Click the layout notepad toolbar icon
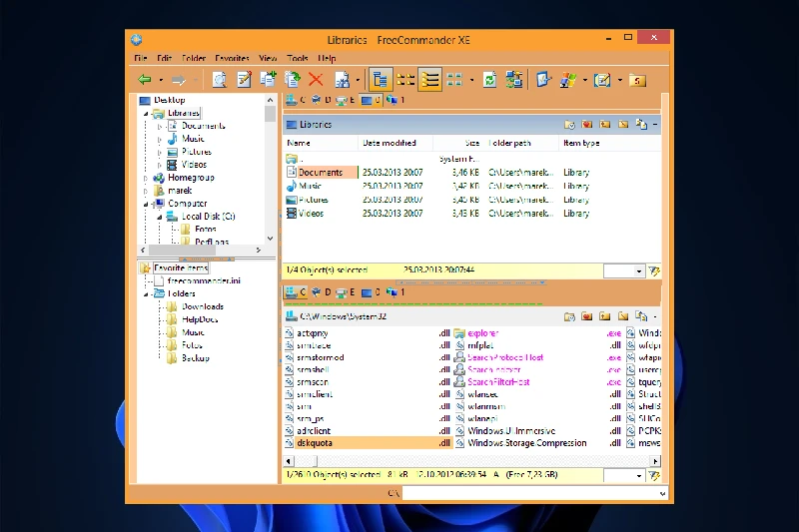The image size is (799, 532). tap(602, 80)
